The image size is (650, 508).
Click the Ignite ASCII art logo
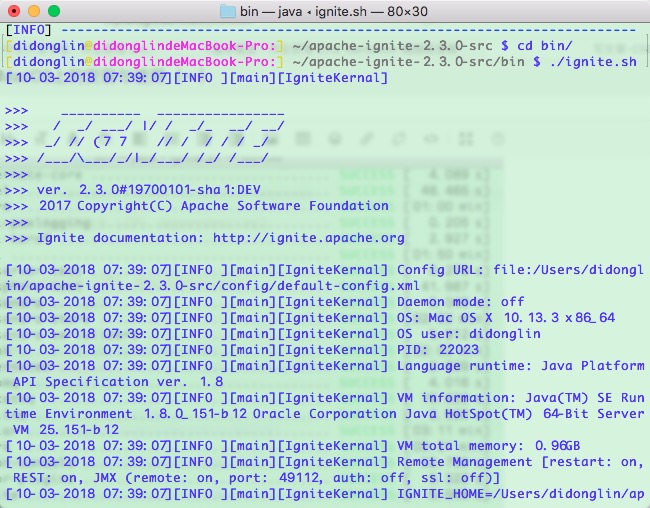click(x=161, y=135)
